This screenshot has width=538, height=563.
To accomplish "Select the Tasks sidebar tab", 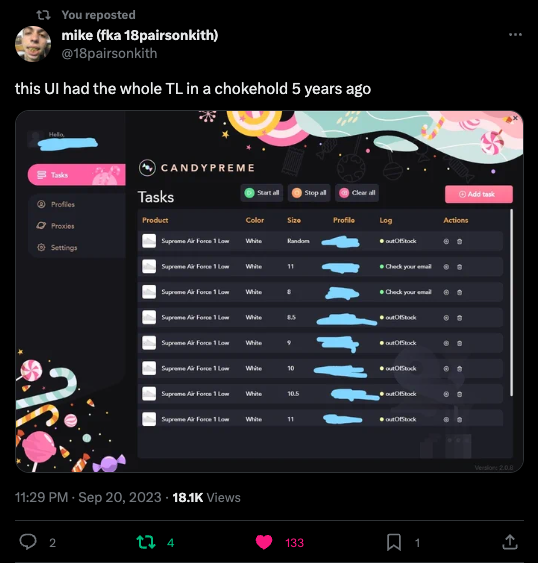I will 76,175.
